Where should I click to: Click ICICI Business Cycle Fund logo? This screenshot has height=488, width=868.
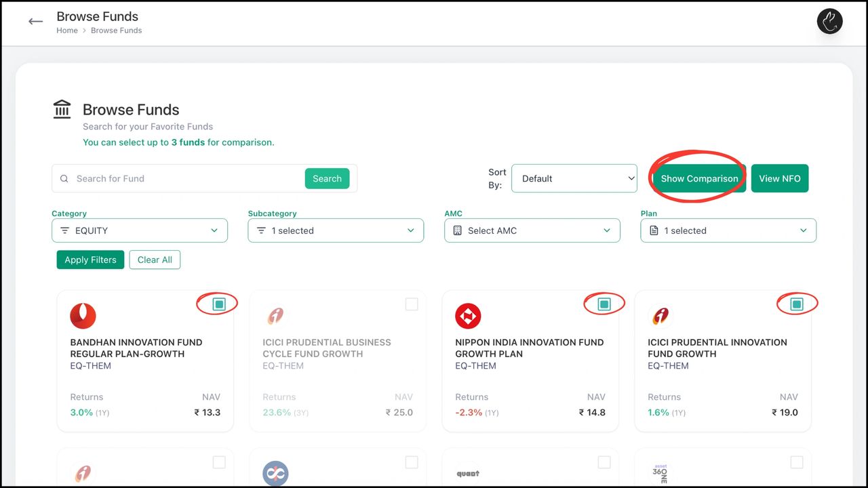pos(275,316)
